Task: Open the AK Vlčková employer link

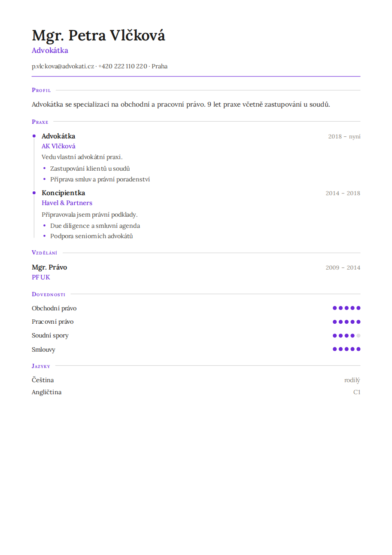Action: pyautogui.click(x=58, y=146)
